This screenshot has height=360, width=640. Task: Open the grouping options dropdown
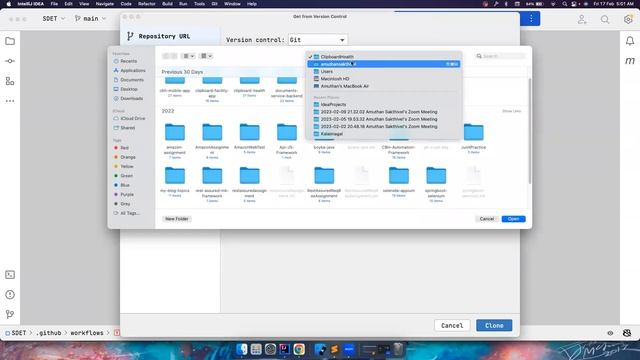206,56
